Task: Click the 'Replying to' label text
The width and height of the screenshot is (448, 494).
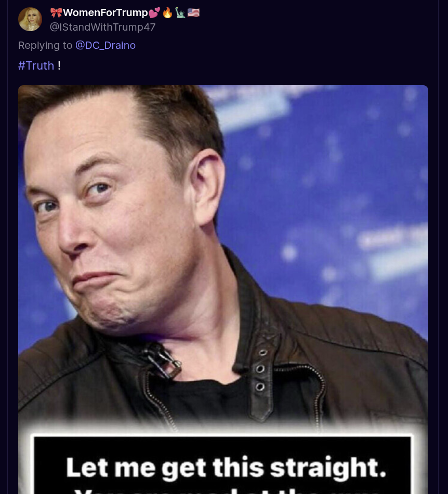Action: (x=45, y=45)
